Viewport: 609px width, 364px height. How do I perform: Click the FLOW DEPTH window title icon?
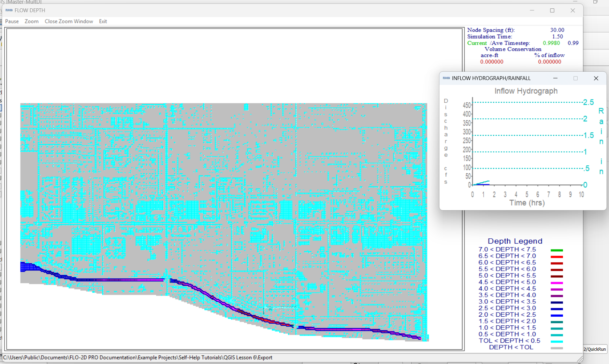tap(9, 10)
